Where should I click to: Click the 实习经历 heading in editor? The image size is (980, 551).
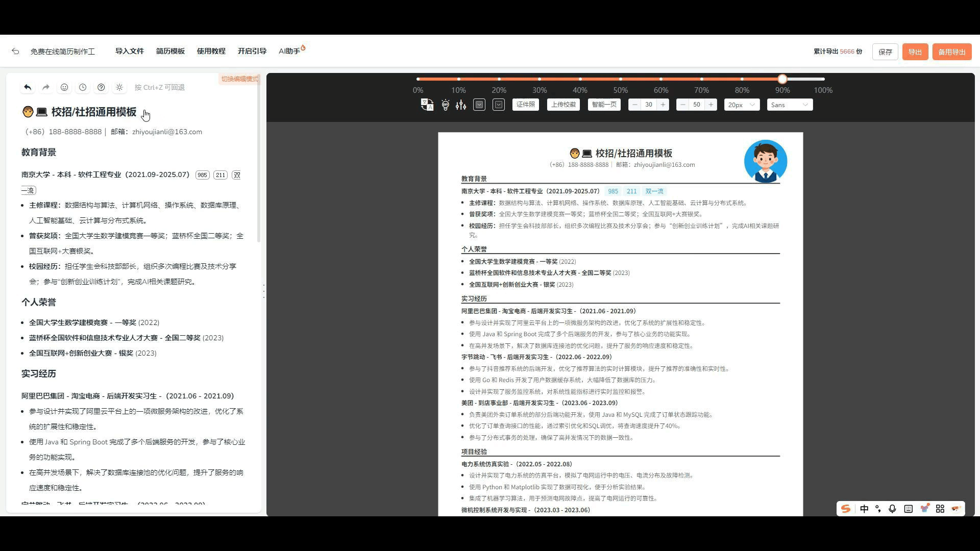pos(39,374)
